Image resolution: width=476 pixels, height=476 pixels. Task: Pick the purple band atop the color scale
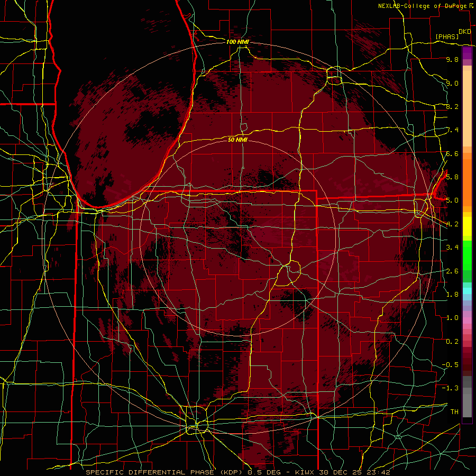(467, 53)
